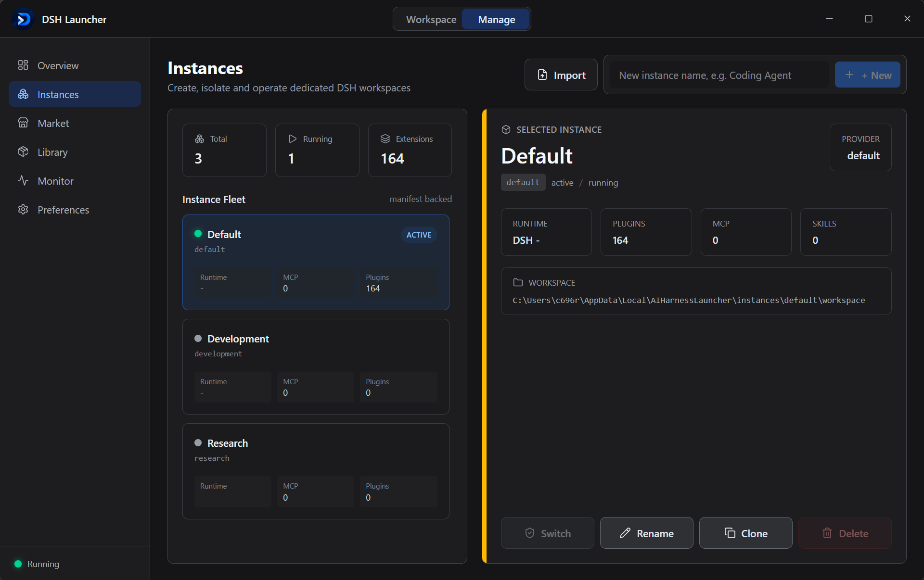Select the Research instance card
The height and width of the screenshot is (580, 924).
(x=316, y=471)
